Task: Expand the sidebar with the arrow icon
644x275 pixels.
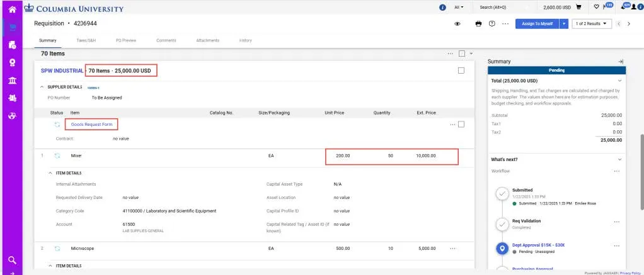Action: tap(13, 272)
